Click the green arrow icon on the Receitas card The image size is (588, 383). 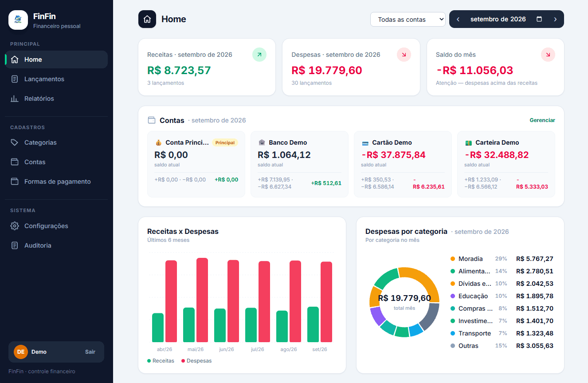pos(259,55)
